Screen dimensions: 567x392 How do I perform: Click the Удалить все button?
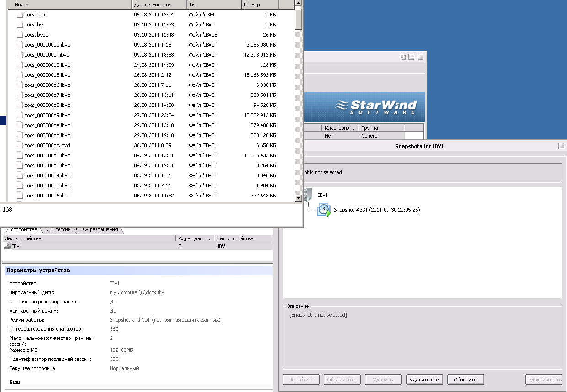(x=424, y=380)
